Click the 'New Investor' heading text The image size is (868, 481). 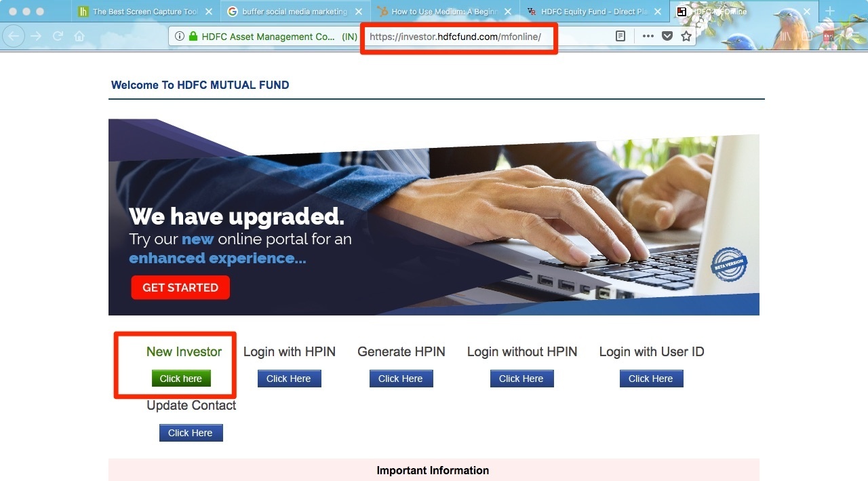tap(184, 351)
